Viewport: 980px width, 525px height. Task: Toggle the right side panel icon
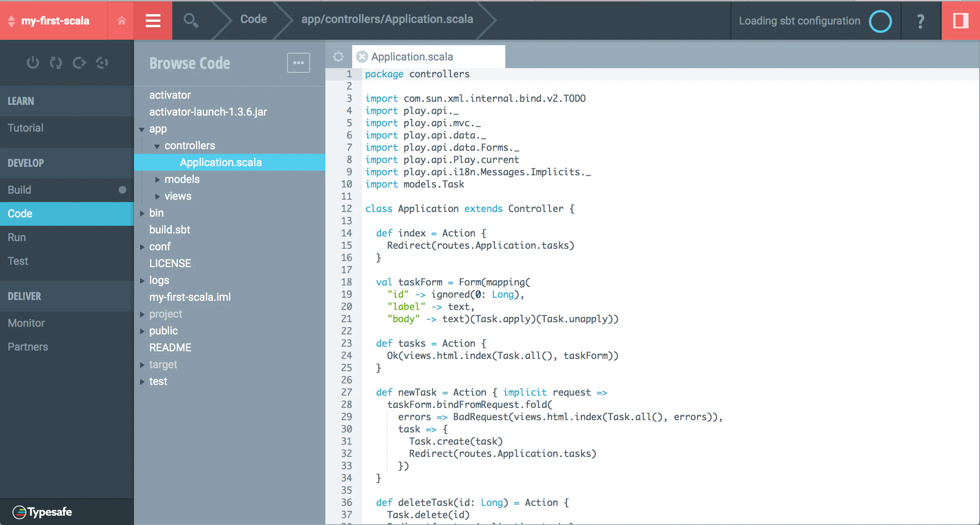coord(960,20)
